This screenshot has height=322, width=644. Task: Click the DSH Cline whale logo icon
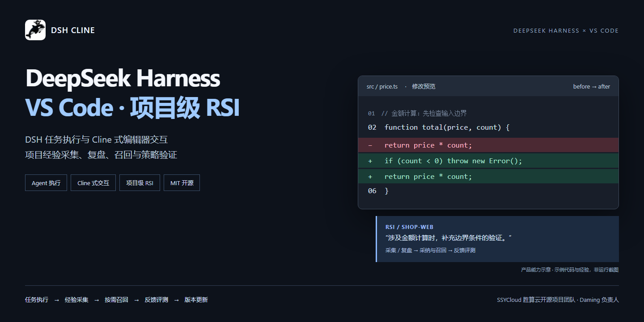click(x=35, y=30)
